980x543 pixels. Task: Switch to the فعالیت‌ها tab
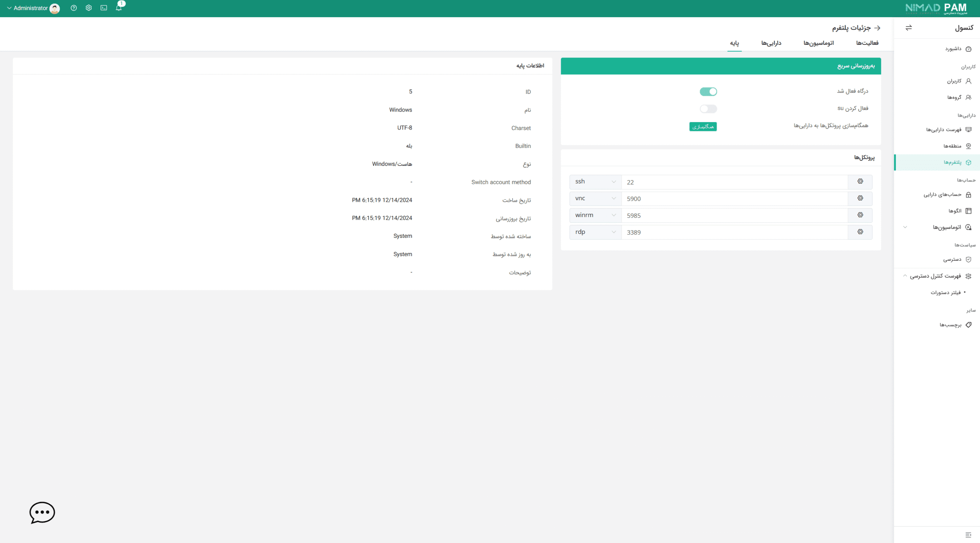[x=867, y=43]
